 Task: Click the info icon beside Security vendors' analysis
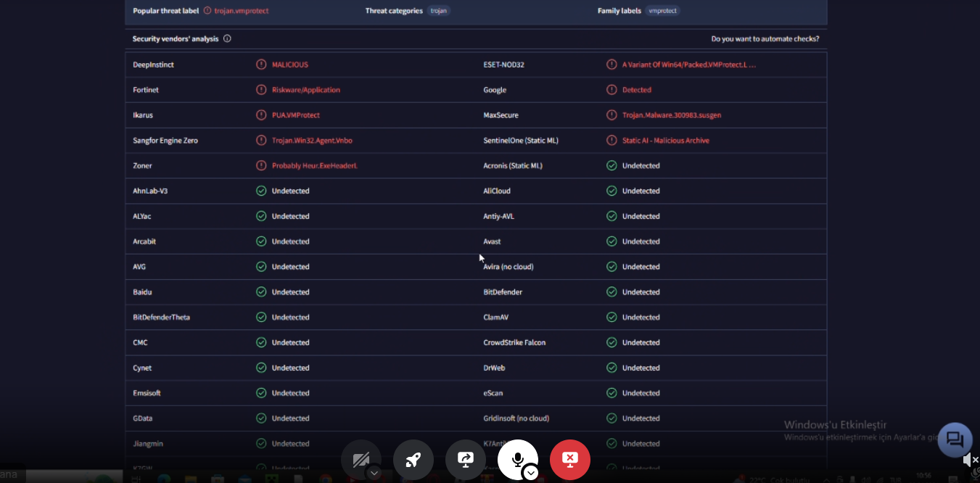[x=227, y=39]
